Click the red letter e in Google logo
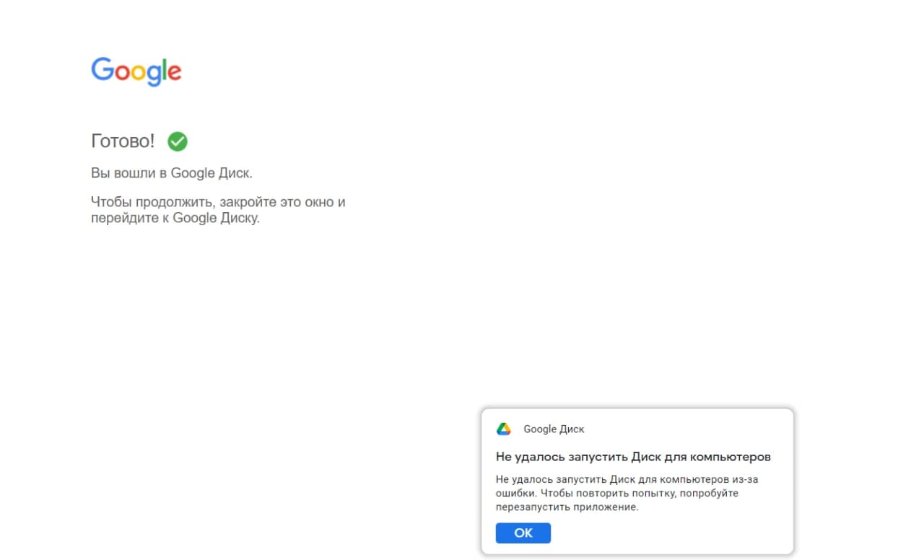The image size is (924, 560). (174, 73)
